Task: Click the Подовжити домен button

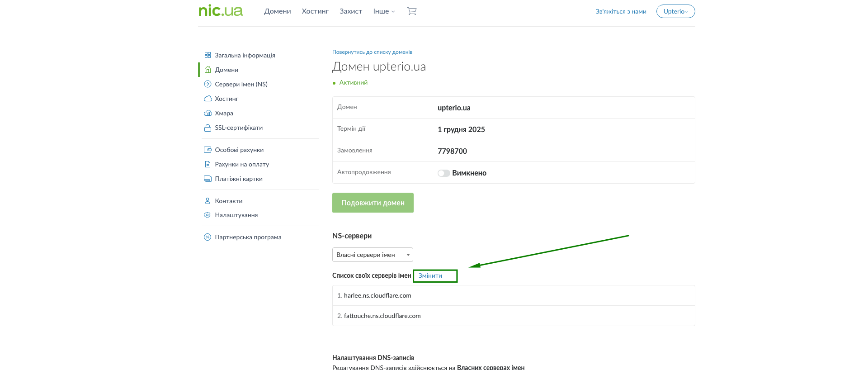Action: pos(373,203)
